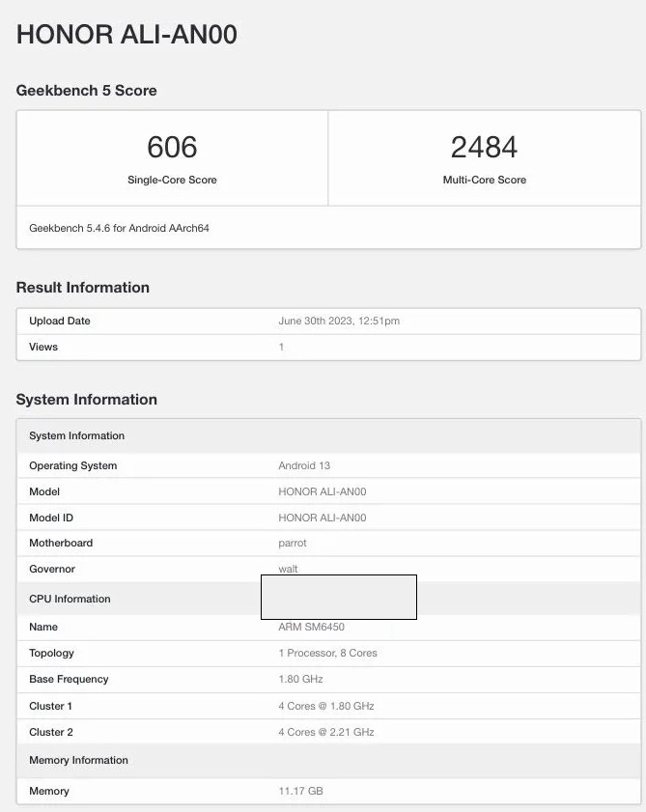Click the Operating System label

(73, 465)
